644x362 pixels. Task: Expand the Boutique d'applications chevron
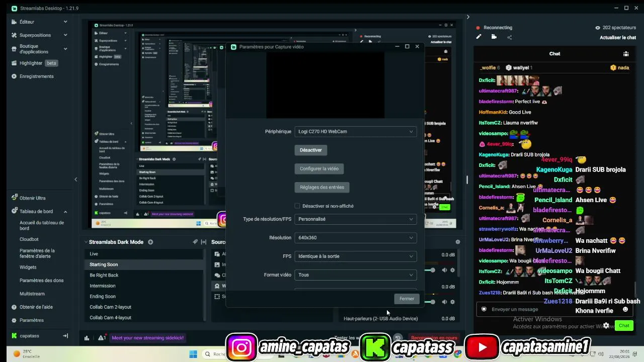coord(65,49)
